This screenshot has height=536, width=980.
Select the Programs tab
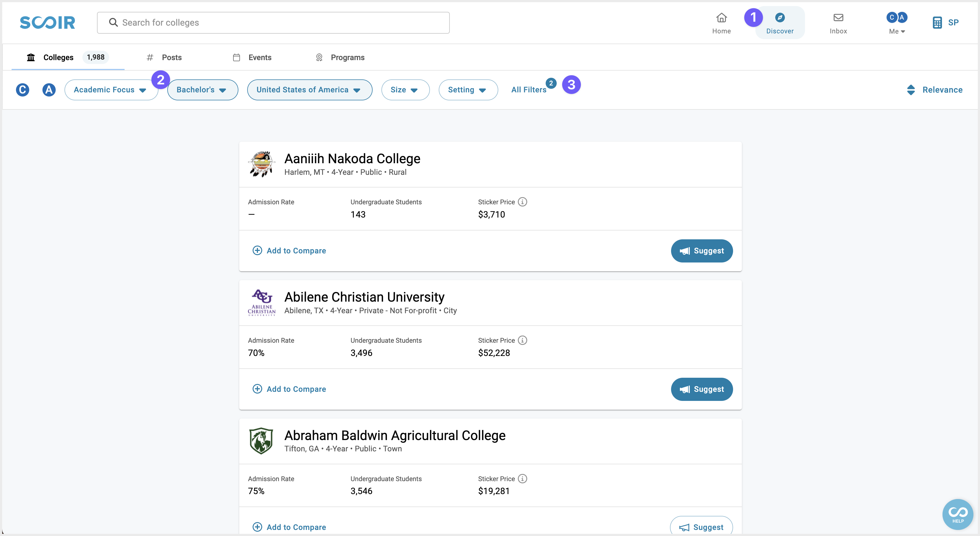point(347,57)
